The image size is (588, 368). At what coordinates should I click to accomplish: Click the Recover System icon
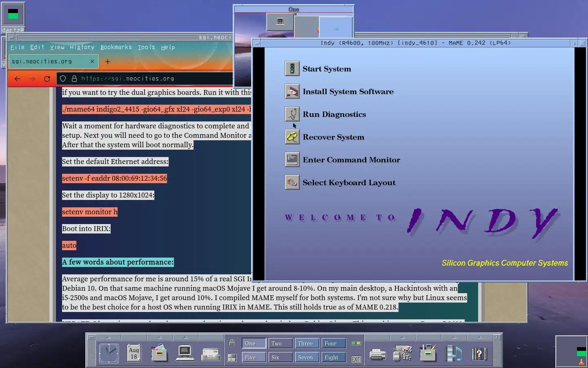click(292, 137)
